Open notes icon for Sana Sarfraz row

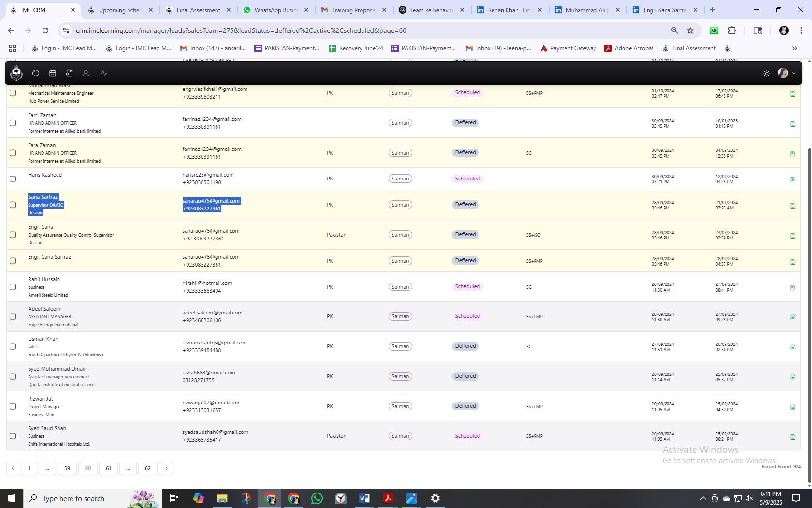(x=793, y=206)
